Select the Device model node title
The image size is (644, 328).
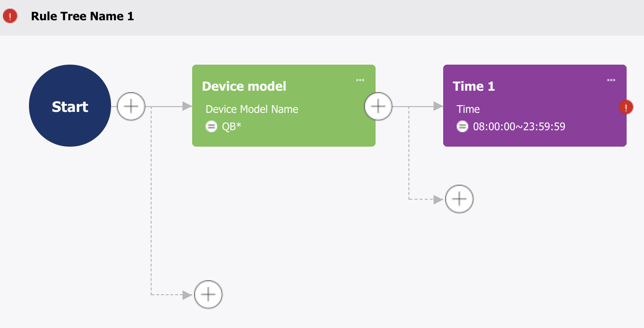pos(244,86)
